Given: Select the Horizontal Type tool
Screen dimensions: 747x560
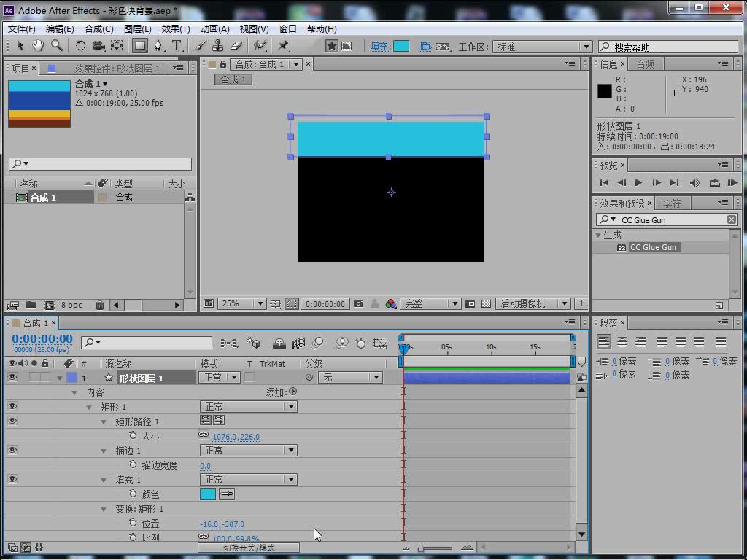Looking at the screenshot, I should [x=177, y=46].
